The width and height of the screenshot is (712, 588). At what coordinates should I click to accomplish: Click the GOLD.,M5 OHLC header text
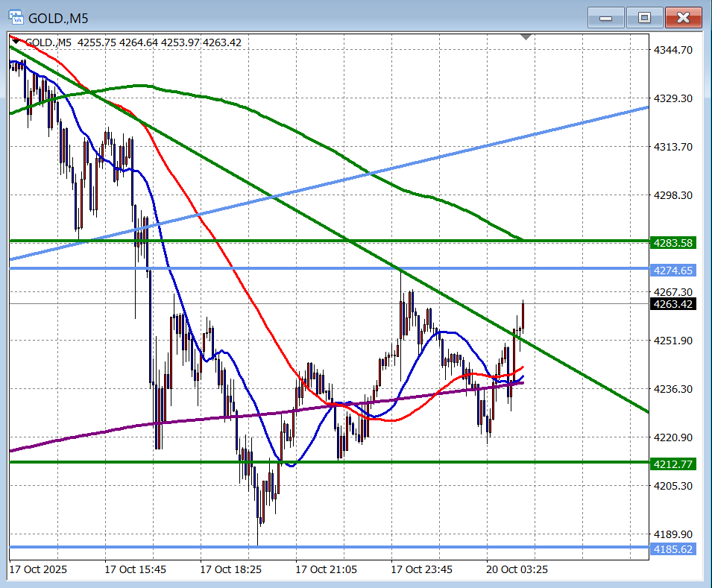134,42
